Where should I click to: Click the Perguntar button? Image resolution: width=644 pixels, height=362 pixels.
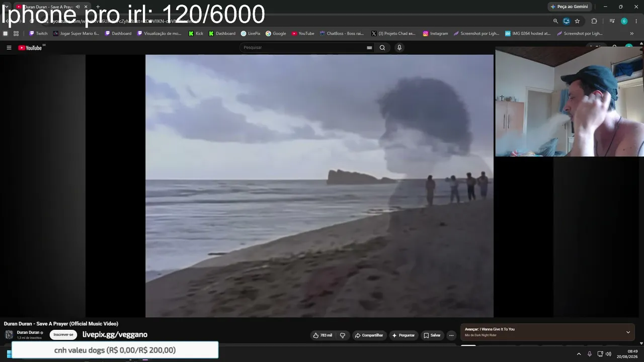coord(404,335)
